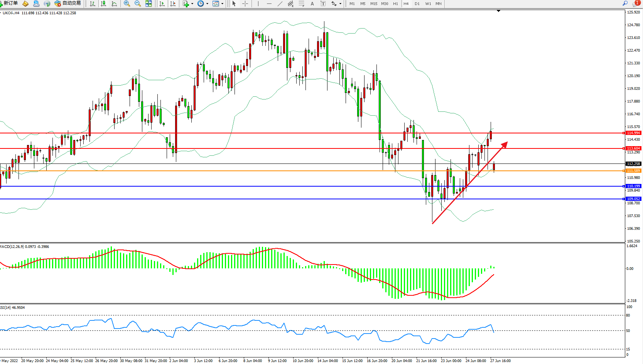Click the chart shift triangle marker

(498, 11)
